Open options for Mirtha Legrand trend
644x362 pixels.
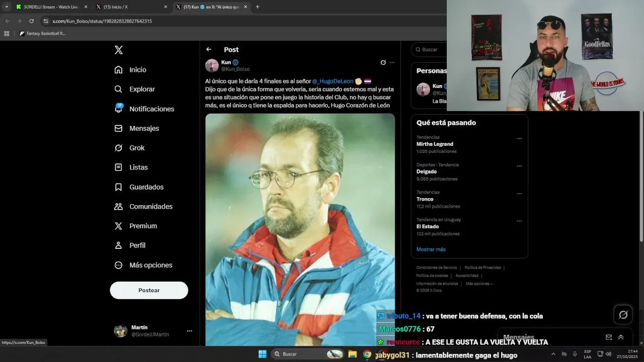point(519,139)
